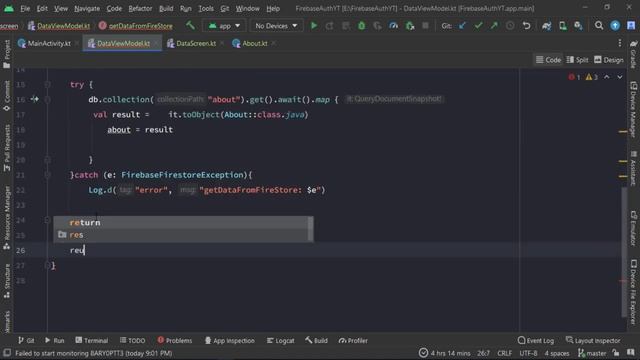Open Git history clock icon

point(510,26)
